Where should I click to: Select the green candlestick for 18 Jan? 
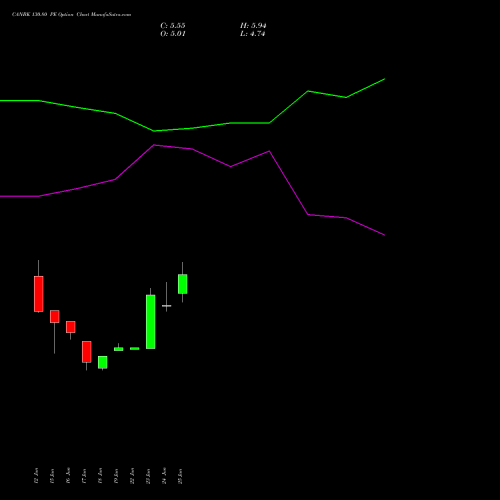click(x=103, y=362)
